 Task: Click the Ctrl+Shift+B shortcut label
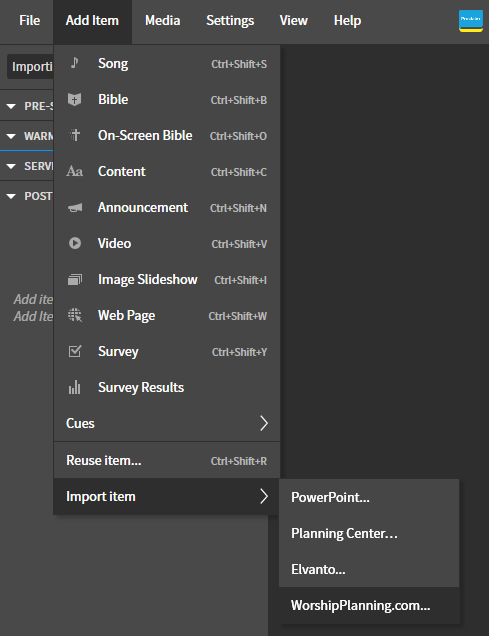[x=239, y=100]
